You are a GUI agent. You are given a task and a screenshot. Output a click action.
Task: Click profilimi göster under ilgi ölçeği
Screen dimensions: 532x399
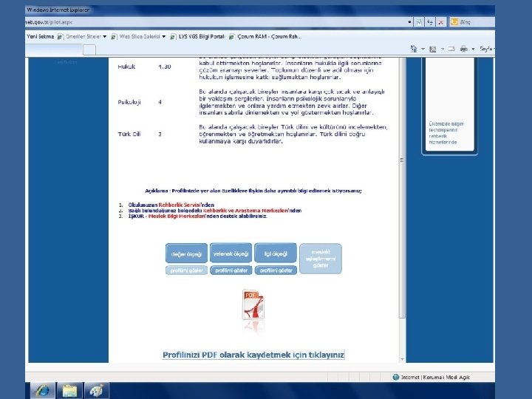(x=276, y=270)
